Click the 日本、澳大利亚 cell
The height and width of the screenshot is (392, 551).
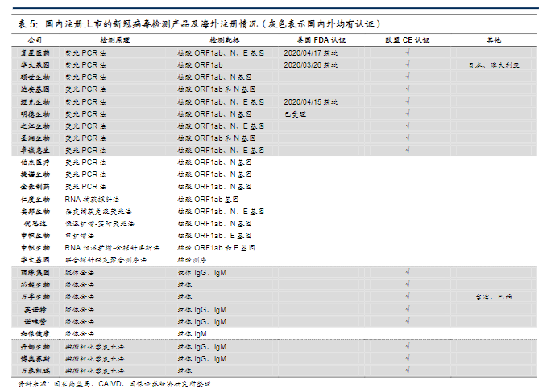[x=493, y=64]
